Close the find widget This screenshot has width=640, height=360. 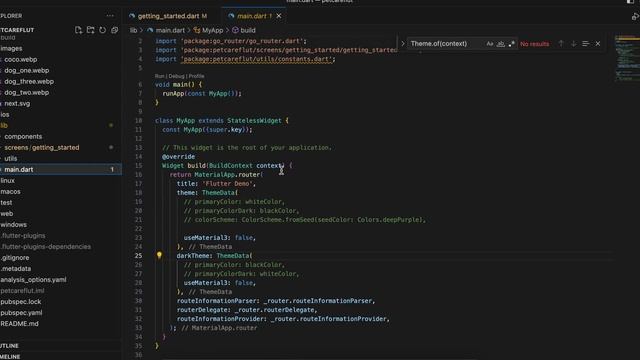click(598, 43)
